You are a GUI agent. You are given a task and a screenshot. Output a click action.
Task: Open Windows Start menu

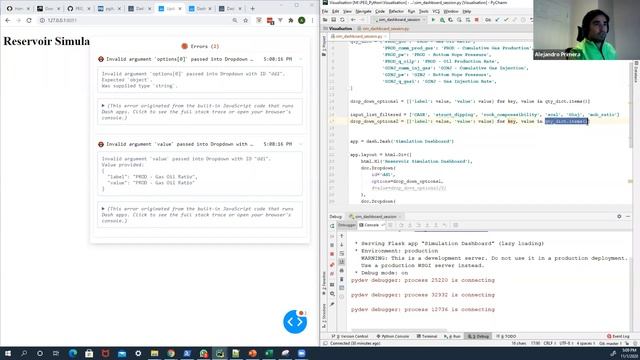tap(8, 353)
